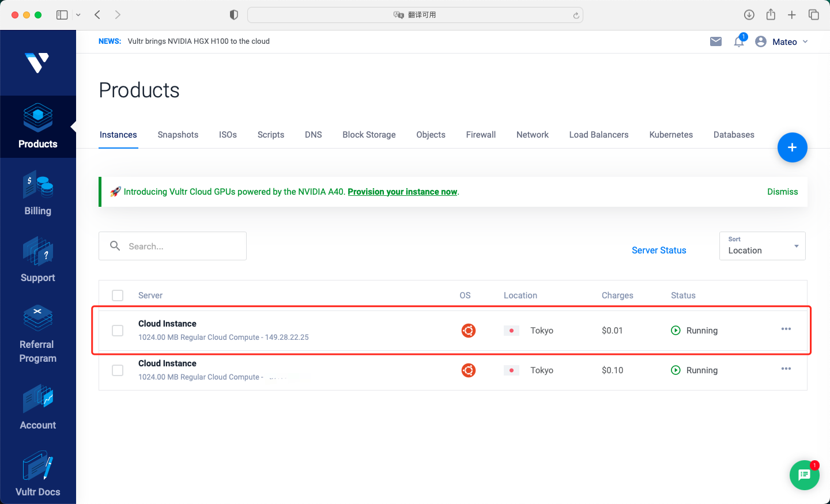Click the Status column header
830x504 pixels.
(x=683, y=295)
